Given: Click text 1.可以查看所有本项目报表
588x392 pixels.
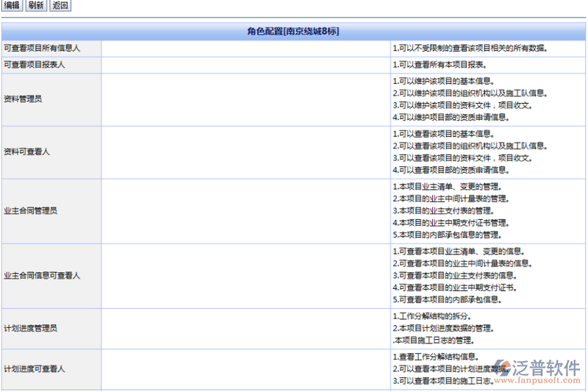Looking at the screenshot, I should (x=440, y=65).
